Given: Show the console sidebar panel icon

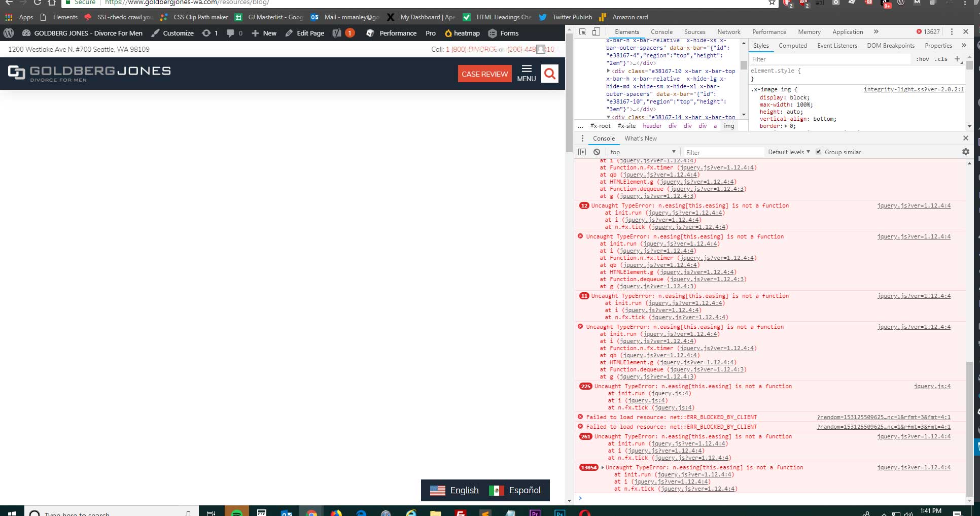Looking at the screenshot, I should (582, 152).
